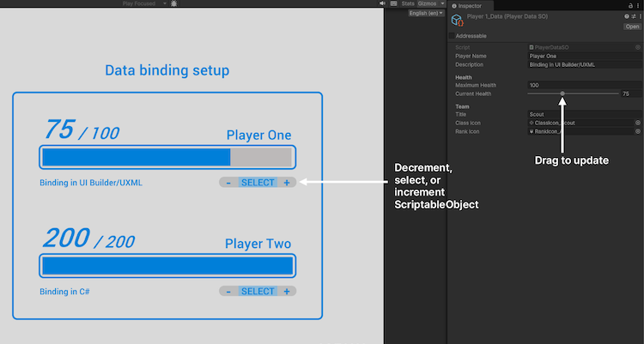644x344 pixels.
Task: Open the Play Focused dropdown
Action: 143,4
